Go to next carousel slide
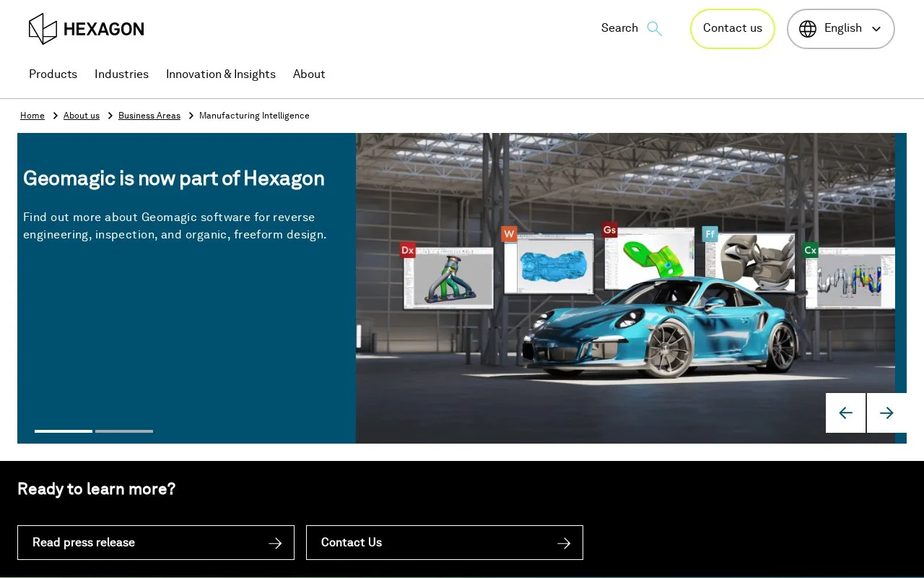Viewport: 924px width, 578px height. click(886, 413)
